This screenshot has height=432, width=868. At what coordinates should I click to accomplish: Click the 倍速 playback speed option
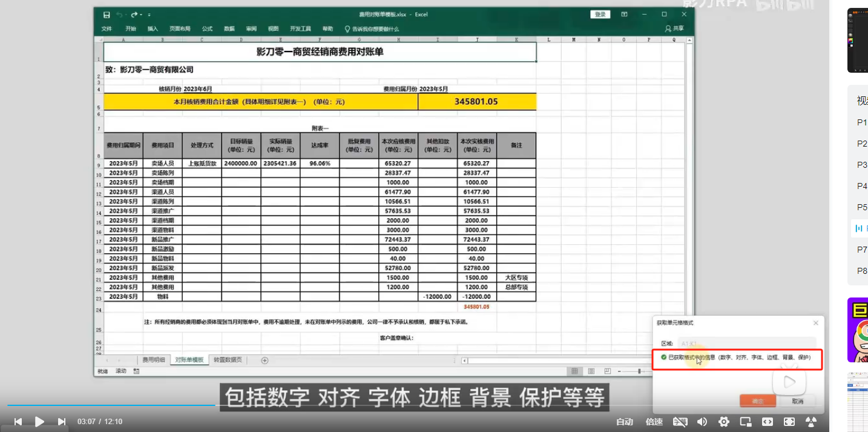click(654, 422)
